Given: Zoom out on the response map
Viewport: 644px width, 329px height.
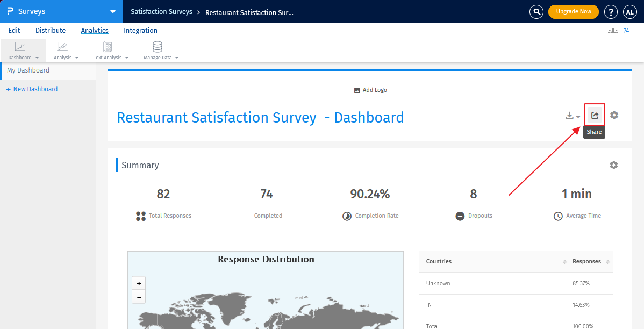Looking at the screenshot, I should [139, 297].
